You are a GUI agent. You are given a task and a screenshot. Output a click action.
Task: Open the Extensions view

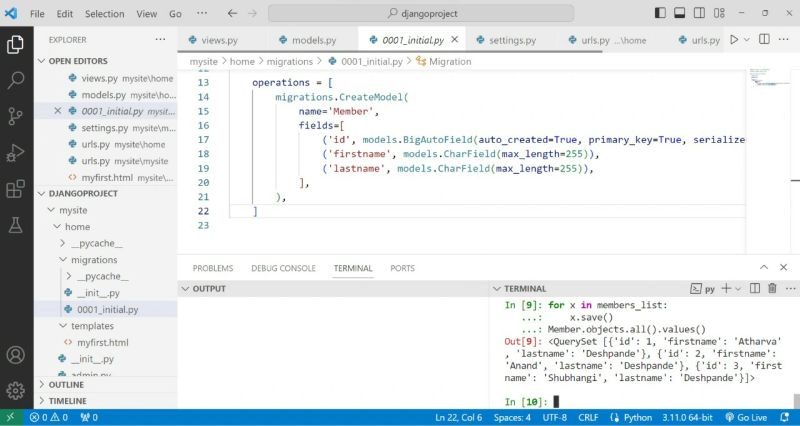coord(15,188)
